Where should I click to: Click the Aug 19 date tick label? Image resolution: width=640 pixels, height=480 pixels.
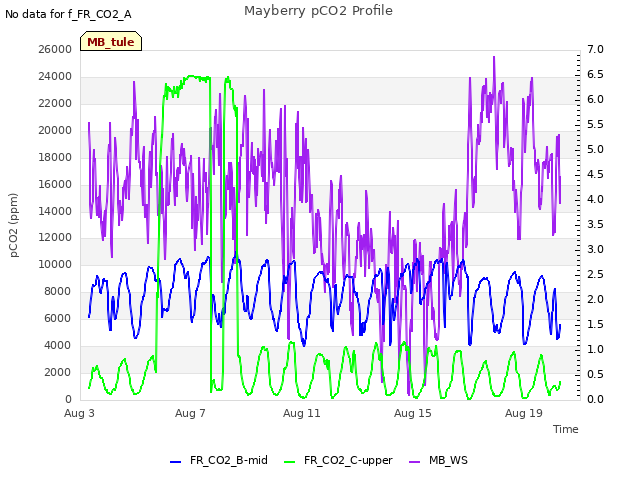[x=524, y=413]
